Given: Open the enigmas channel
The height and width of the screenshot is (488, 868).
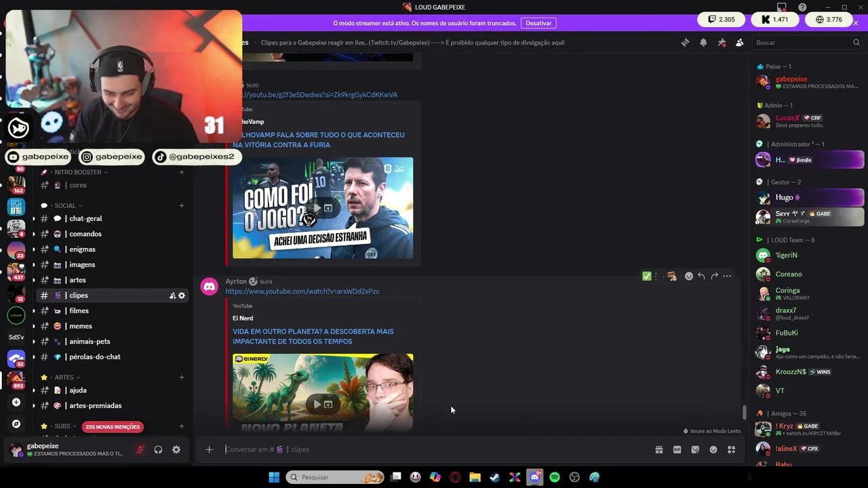Looking at the screenshot, I should click(112, 249).
